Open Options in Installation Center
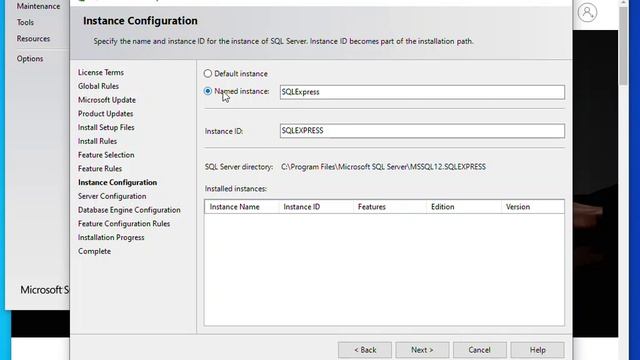Viewport: 640px width, 360px height. click(30, 59)
